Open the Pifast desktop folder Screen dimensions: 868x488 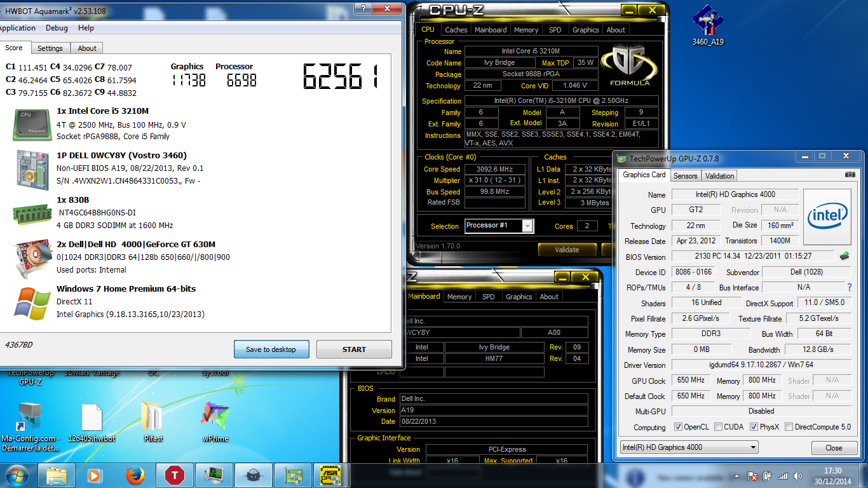click(x=153, y=423)
